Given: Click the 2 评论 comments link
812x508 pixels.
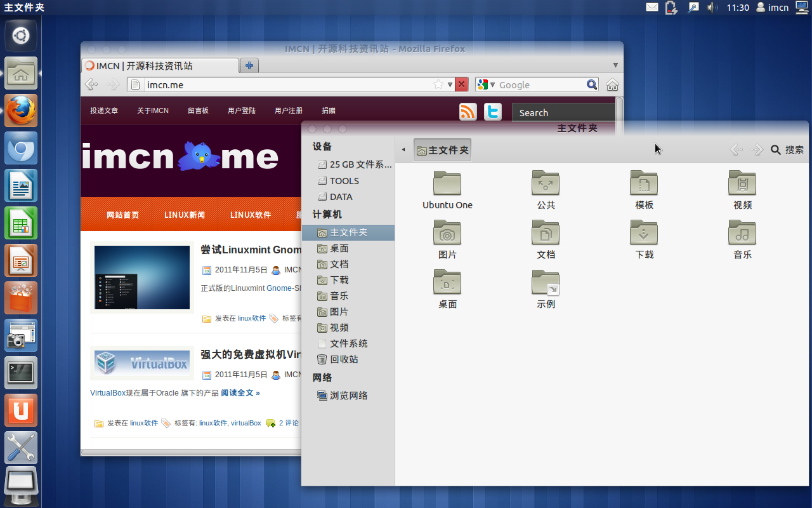Looking at the screenshot, I should click(289, 423).
